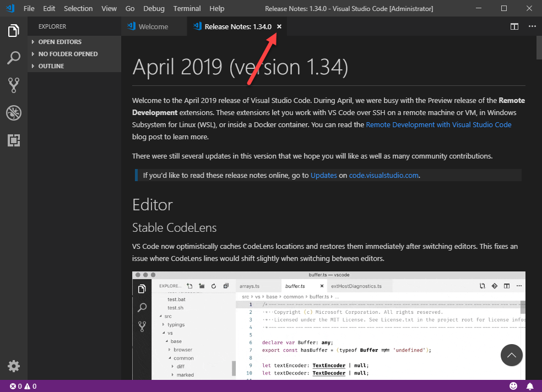542x392 pixels.
Task: Click the editor vertical scrollbar thumb
Action: tap(539, 48)
